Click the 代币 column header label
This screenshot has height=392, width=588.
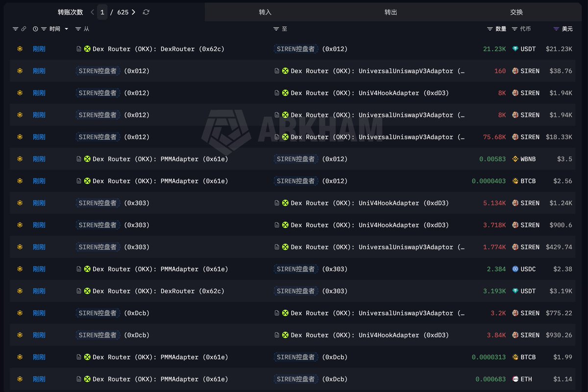[525, 29]
